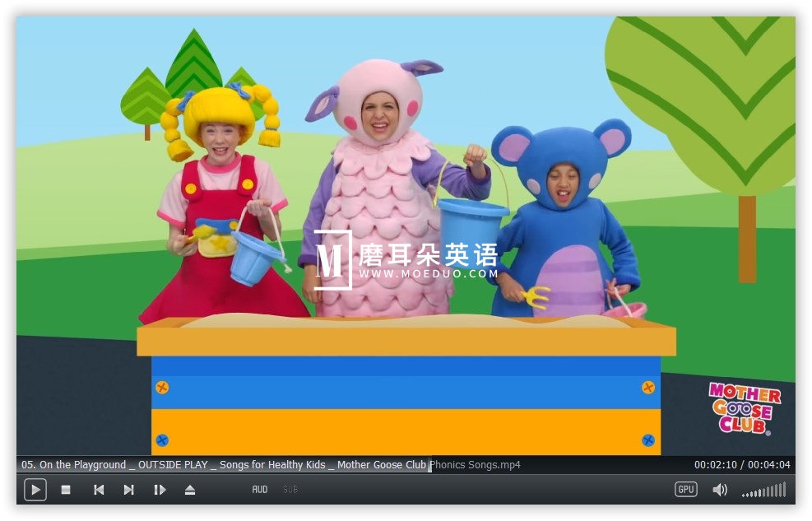The image size is (812, 521).
Task: Toggle hardware acceleration with the GPU badge
Action: pyautogui.click(x=685, y=489)
